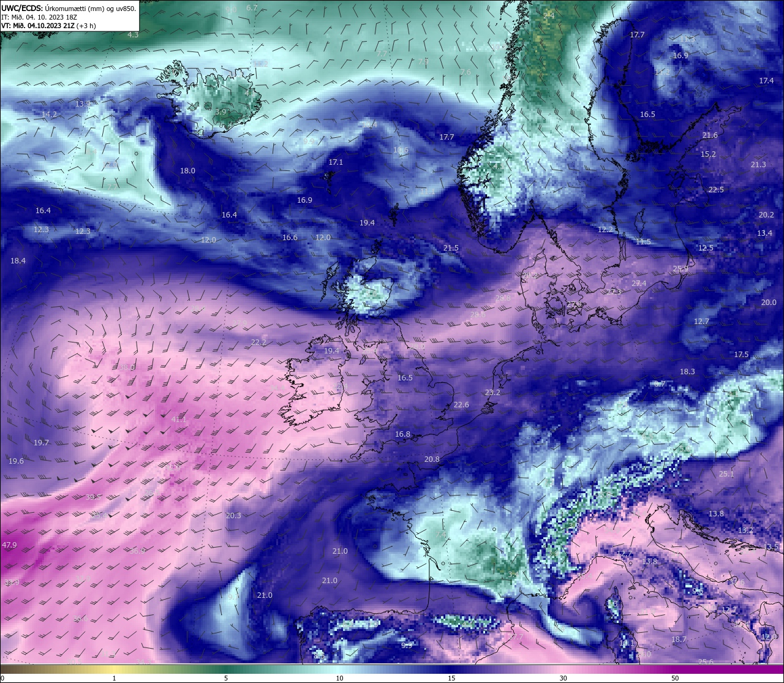
Task: Click the map value 18.0
Action: (187, 170)
